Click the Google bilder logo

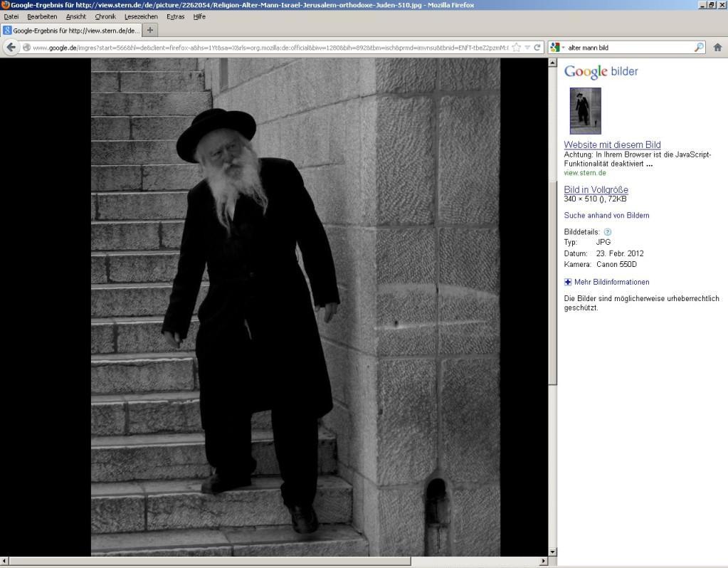pyautogui.click(x=601, y=71)
